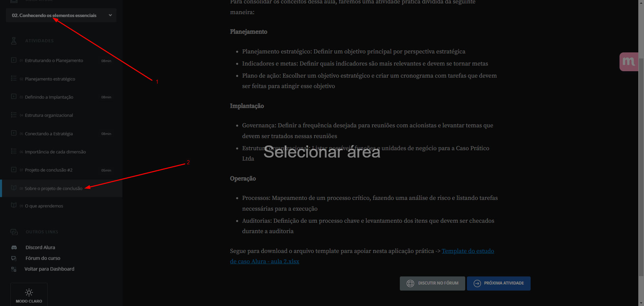
Task: Click the scrollbar down arrow
Action: click(x=641, y=303)
